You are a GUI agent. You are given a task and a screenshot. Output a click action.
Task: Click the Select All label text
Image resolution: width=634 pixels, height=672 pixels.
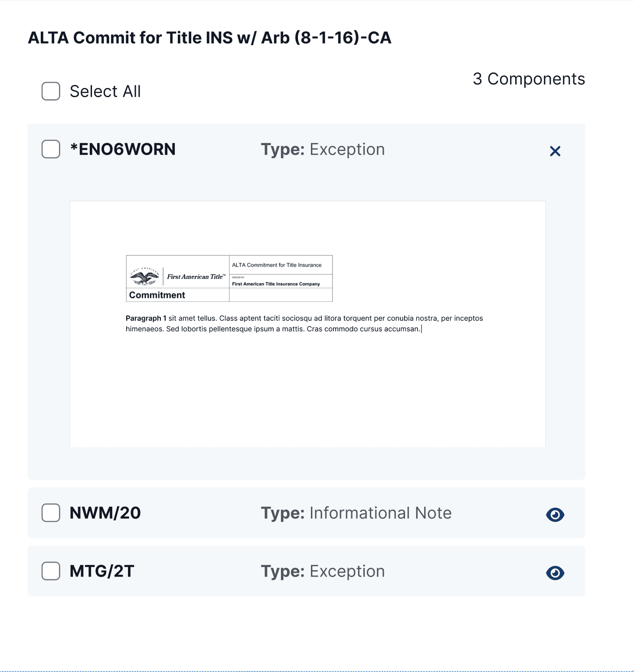tap(105, 91)
